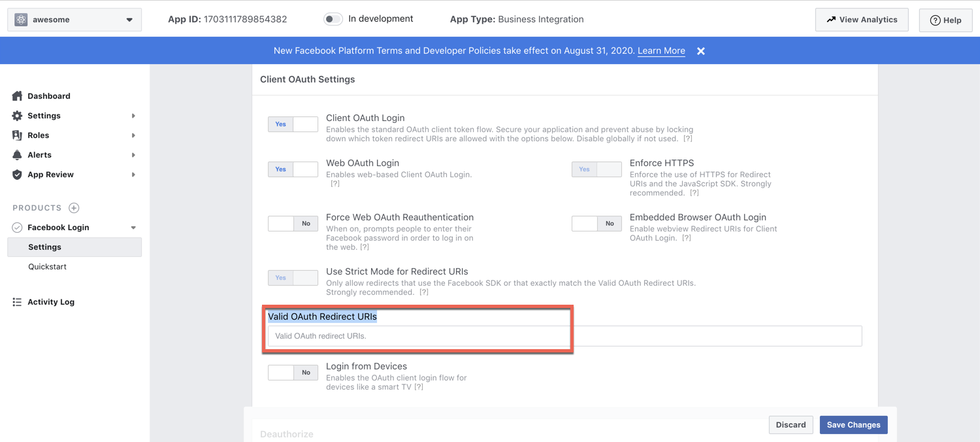Open help for Client OAuth Login [?]
The width and height of the screenshot is (980, 442).
[x=687, y=139]
